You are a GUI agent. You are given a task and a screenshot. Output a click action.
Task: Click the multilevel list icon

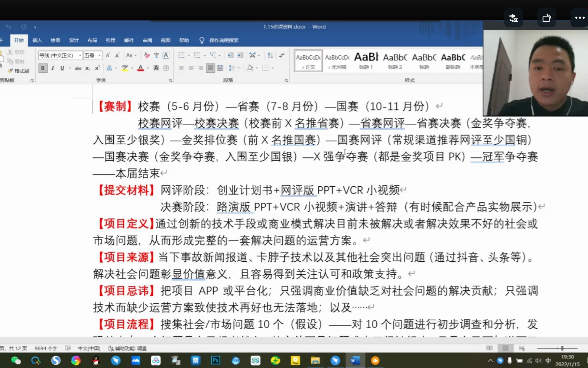(x=213, y=55)
